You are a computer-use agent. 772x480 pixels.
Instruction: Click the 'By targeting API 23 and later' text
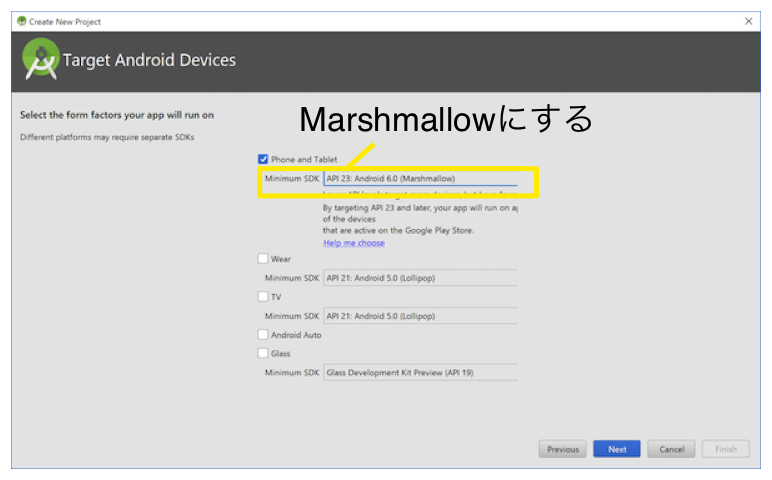[x=420, y=208]
